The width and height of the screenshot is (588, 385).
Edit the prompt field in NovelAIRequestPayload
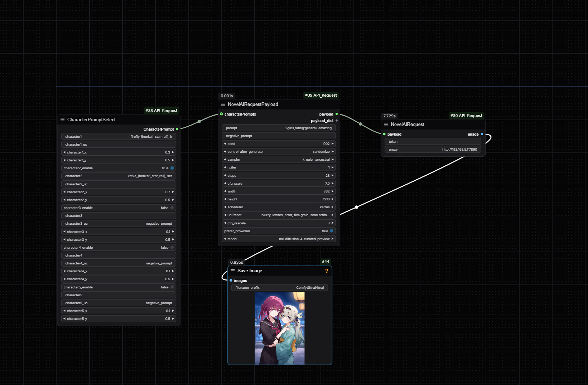tap(279, 128)
